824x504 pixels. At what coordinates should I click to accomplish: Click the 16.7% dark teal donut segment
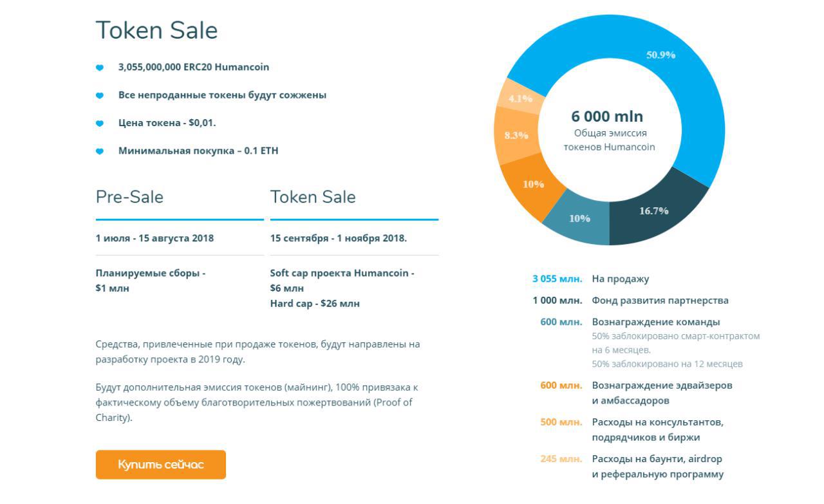pos(654,210)
